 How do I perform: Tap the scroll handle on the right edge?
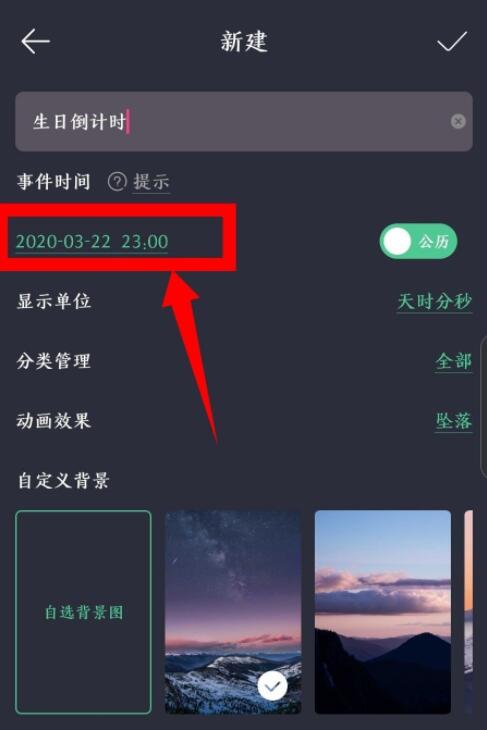483,405
